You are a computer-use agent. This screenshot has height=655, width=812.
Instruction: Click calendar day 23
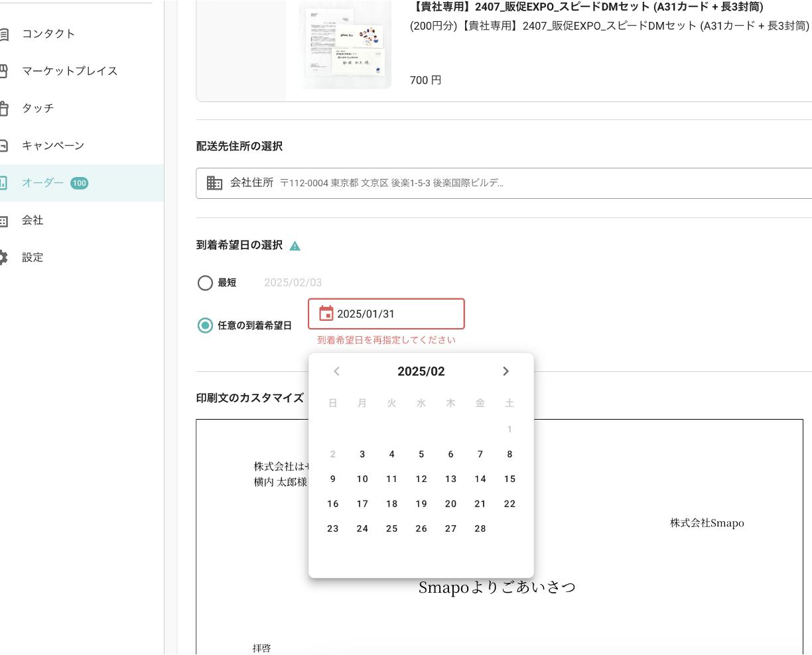coord(333,528)
